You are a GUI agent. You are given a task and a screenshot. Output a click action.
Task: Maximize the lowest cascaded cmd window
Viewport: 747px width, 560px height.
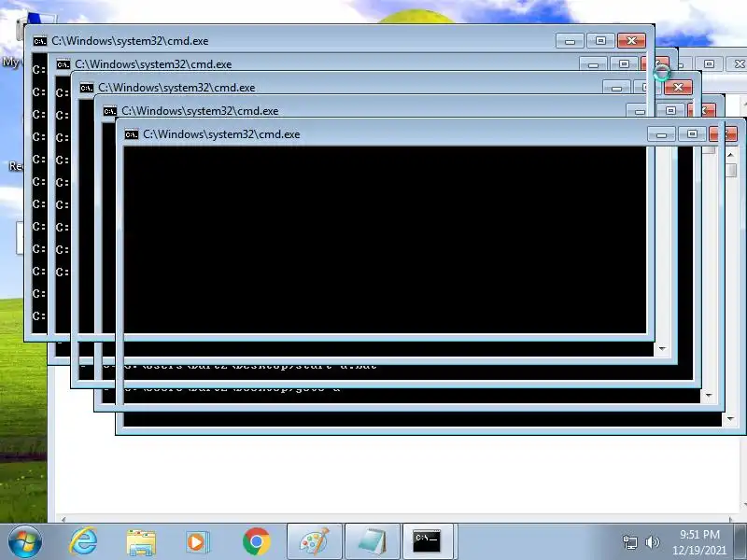pyautogui.click(x=692, y=134)
